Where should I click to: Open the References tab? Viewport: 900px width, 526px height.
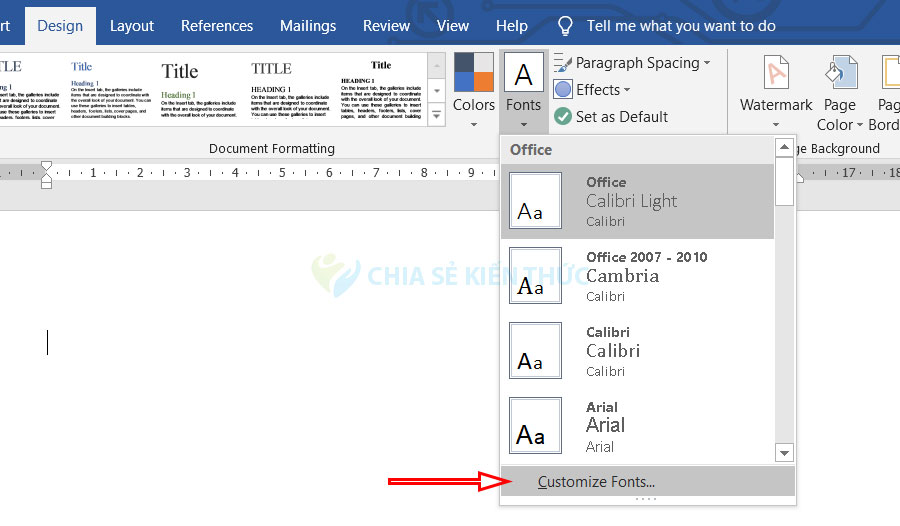coord(217,26)
